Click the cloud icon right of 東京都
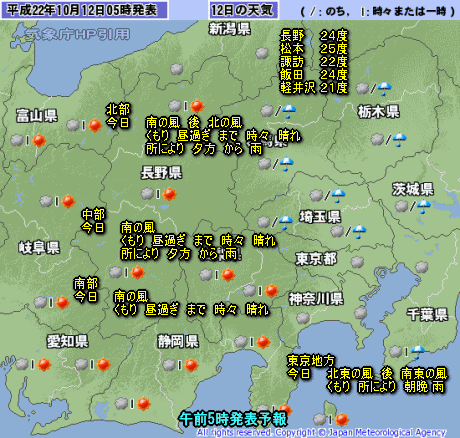The image size is (460, 438). [x=357, y=262]
